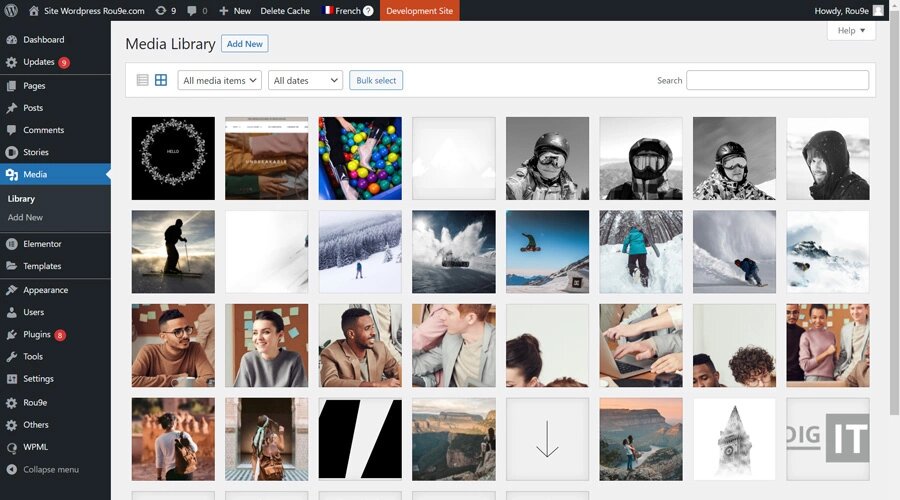Select Add New in Media submenu
The width and height of the screenshot is (900, 500).
pos(25,218)
